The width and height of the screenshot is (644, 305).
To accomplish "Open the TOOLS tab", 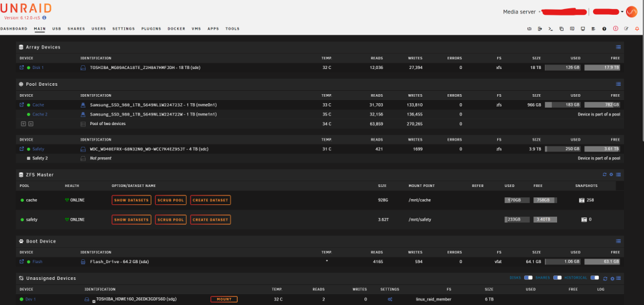I will [232, 29].
